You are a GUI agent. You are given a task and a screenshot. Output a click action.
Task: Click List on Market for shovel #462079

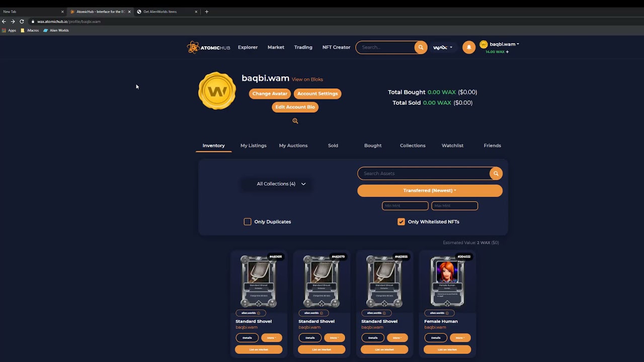(321, 349)
